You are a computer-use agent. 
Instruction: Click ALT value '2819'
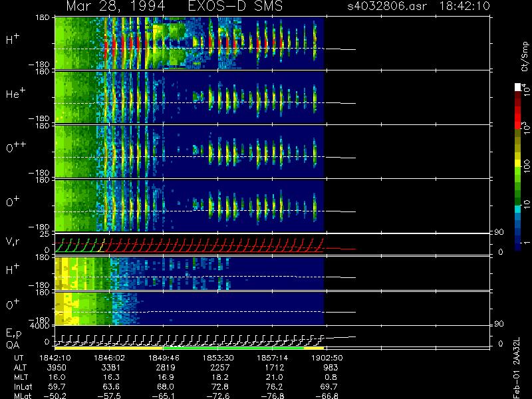(166, 368)
